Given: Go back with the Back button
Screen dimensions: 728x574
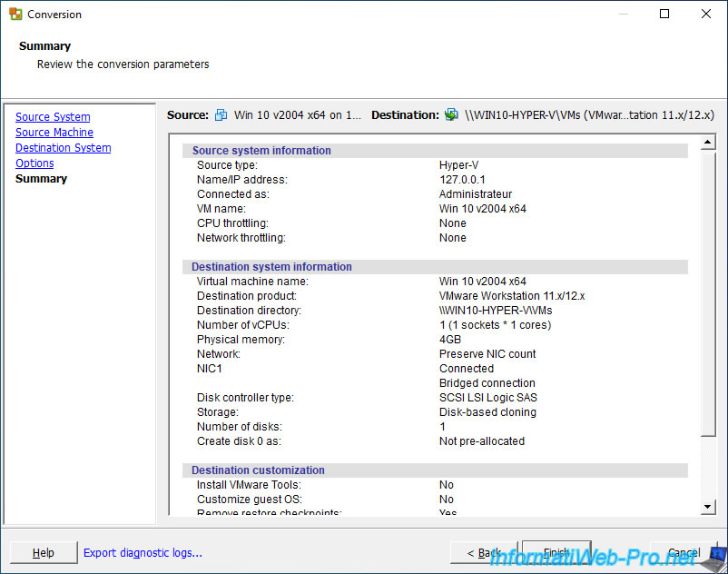Looking at the screenshot, I should tap(484, 552).
